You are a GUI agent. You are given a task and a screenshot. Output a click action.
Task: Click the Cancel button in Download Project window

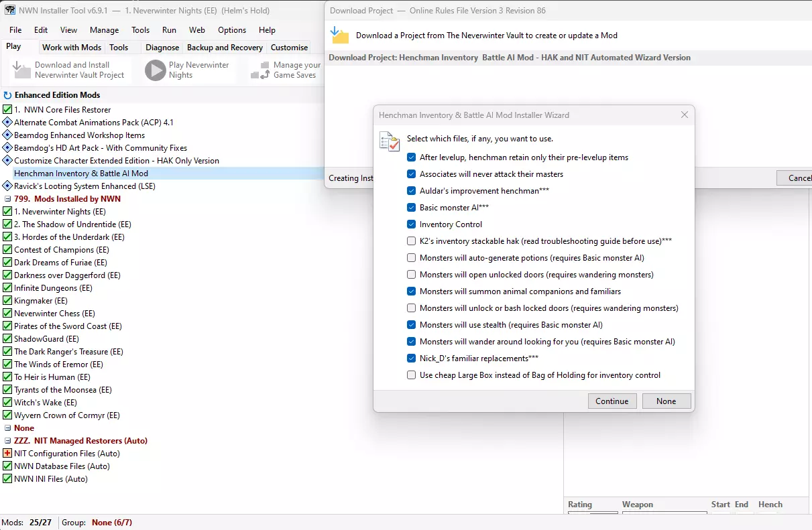(795, 178)
